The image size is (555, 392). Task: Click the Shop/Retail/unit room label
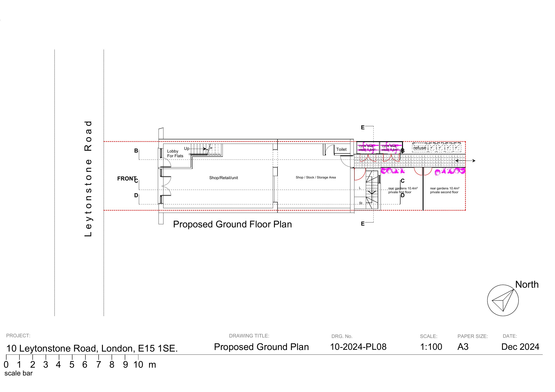(223, 178)
